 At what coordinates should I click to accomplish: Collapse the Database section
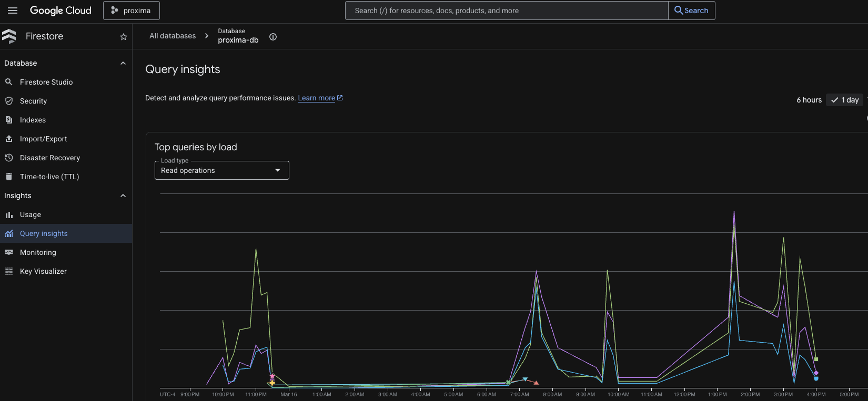[123, 63]
